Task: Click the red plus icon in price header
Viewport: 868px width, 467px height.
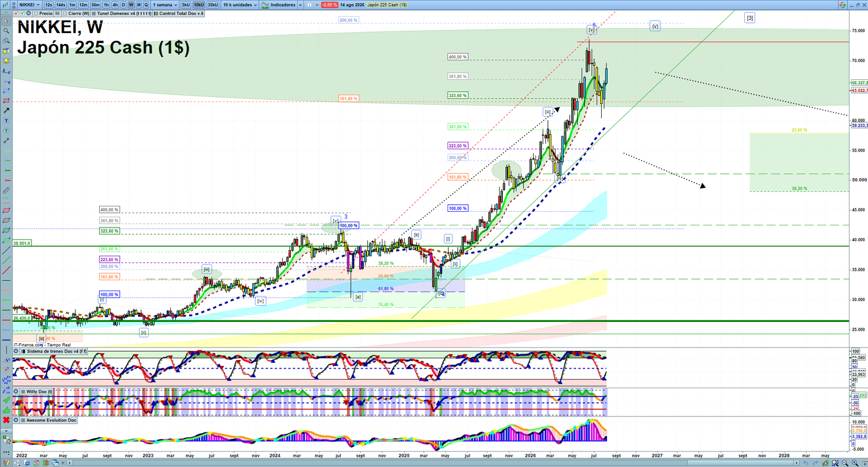Action: [x=16, y=13]
